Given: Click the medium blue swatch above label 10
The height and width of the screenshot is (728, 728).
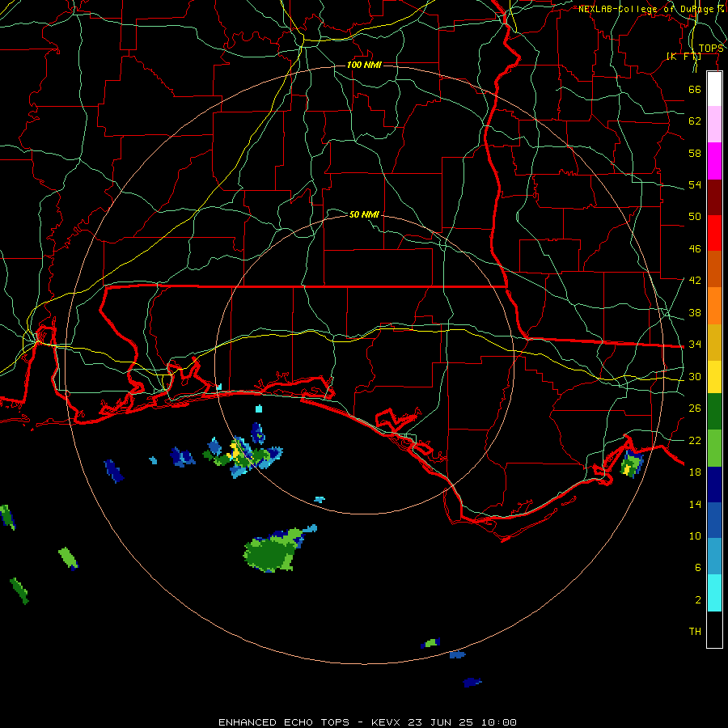Looking at the screenshot, I should tap(714, 520).
